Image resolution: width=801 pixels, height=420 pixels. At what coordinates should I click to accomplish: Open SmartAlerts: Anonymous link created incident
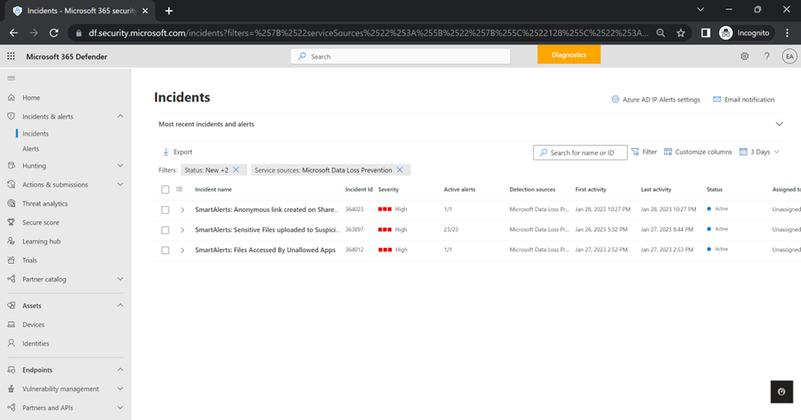pyautogui.click(x=267, y=209)
